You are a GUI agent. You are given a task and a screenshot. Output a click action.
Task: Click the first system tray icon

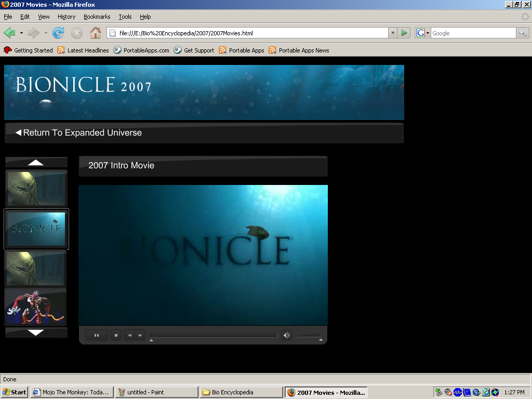click(x=438, y=392)
